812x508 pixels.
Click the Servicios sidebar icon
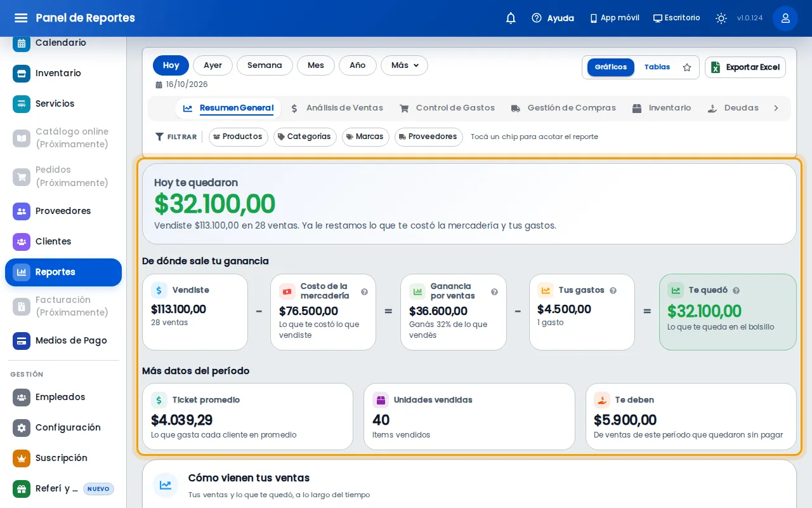tap(22, 104)
